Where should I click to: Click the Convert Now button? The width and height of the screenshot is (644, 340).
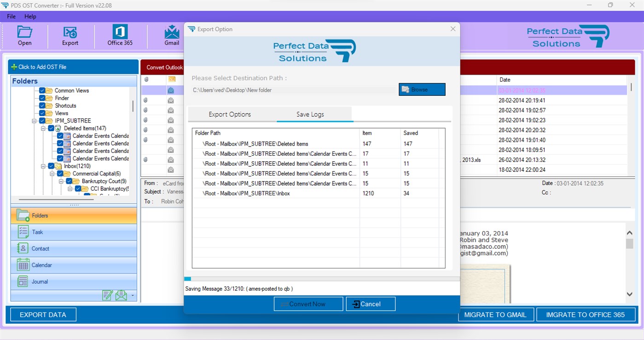click(308, 304)
